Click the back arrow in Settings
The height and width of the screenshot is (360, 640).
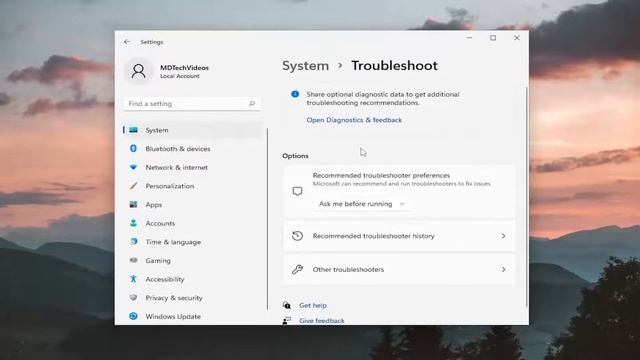coord(127,42)
